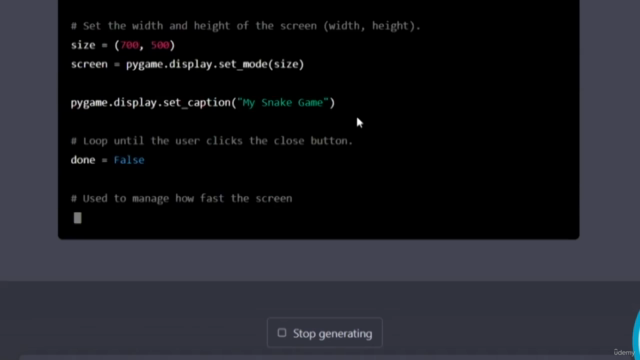Click the comment 'Loop until the user clicks the close button'

[212, 141]
